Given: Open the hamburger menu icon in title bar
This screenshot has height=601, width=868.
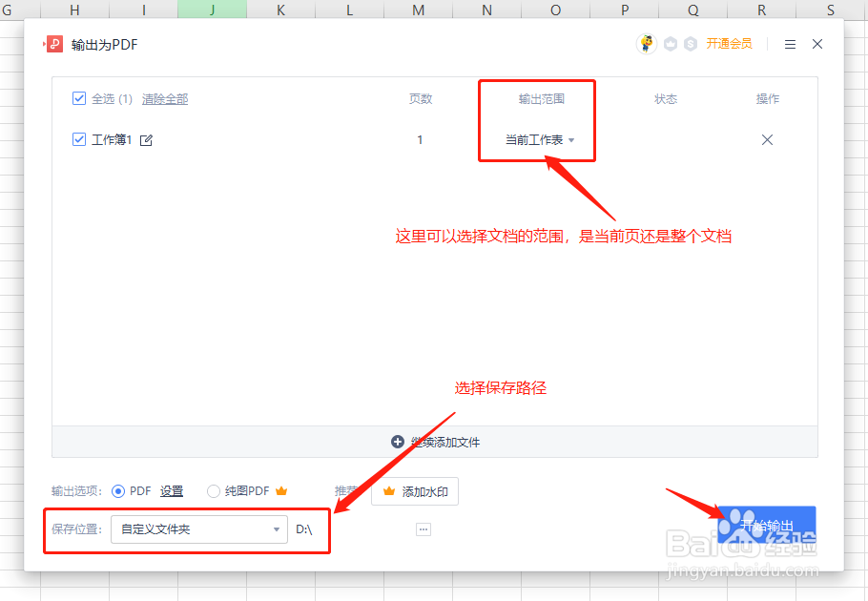Looking at the screenshot, I should point(792,44).
